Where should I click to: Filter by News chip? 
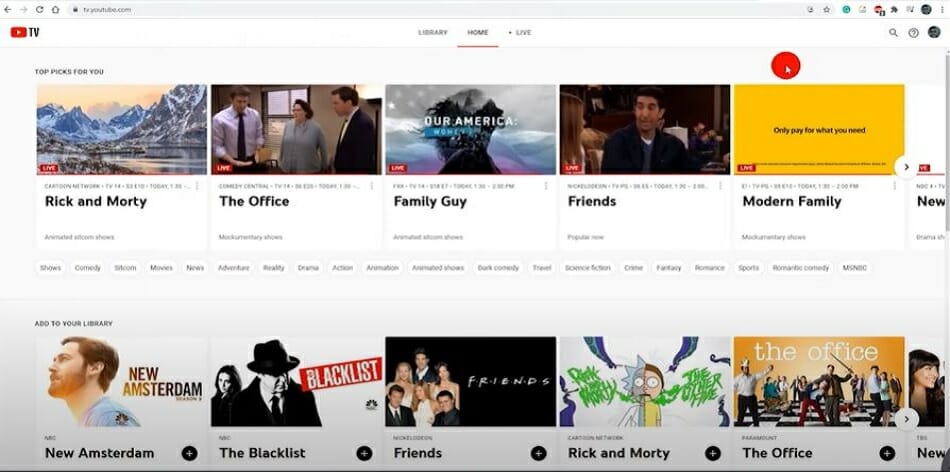click(x=195, y=268)
